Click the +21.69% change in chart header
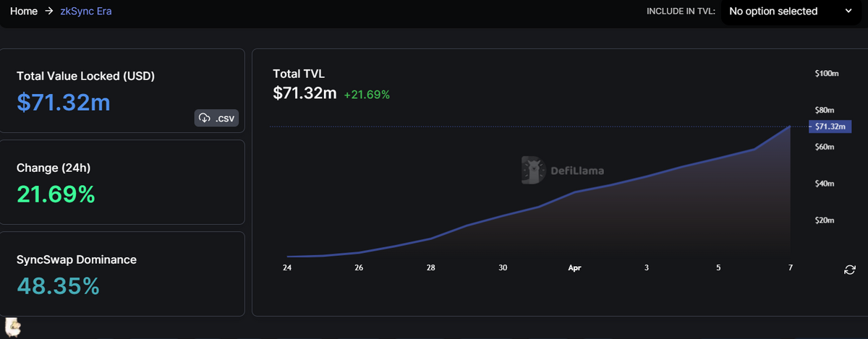Screen dimensions: 868x339 (x=367, y=94)
